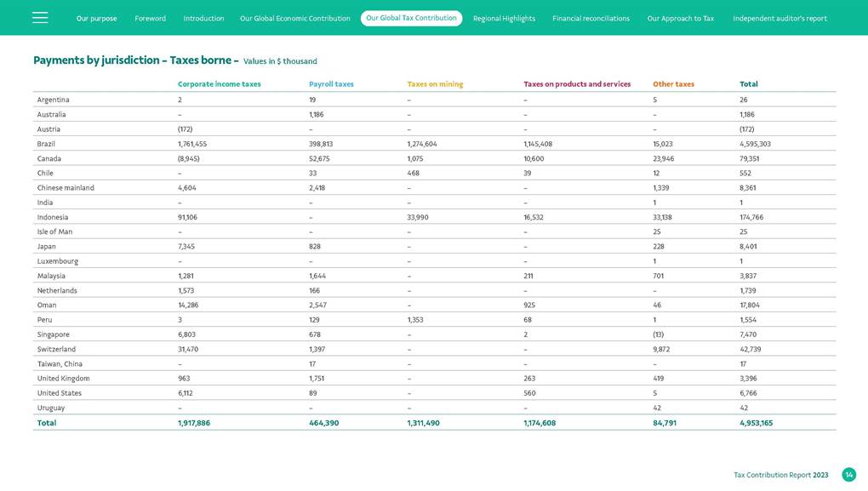Image resolution: width=868 pixels, height=491 pixels.
Task: Click Taxes on products and services header
Action: 577,84
